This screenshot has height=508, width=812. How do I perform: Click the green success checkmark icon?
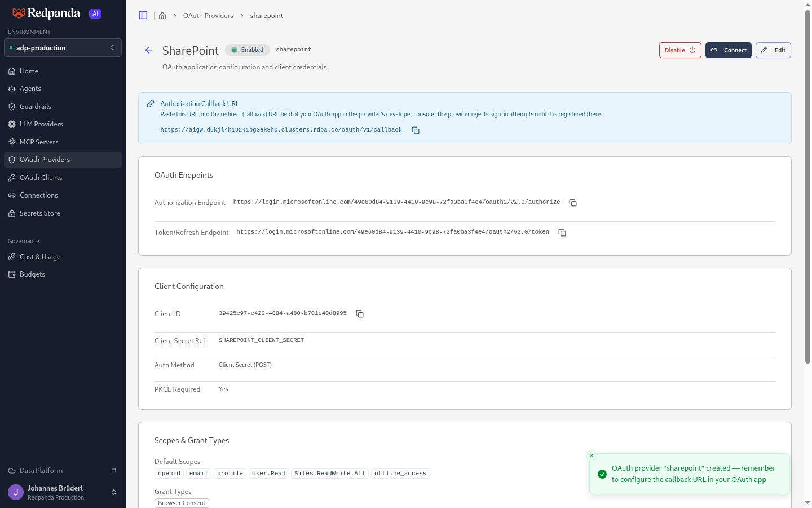pyautogui.click(x=602, y=474)
